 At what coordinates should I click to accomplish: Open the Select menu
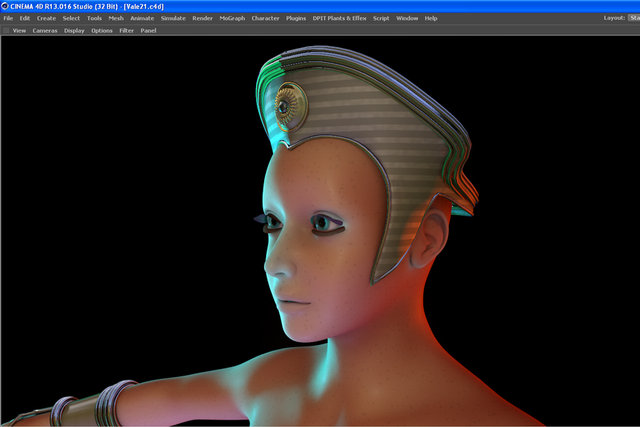[x=71, y=18]
